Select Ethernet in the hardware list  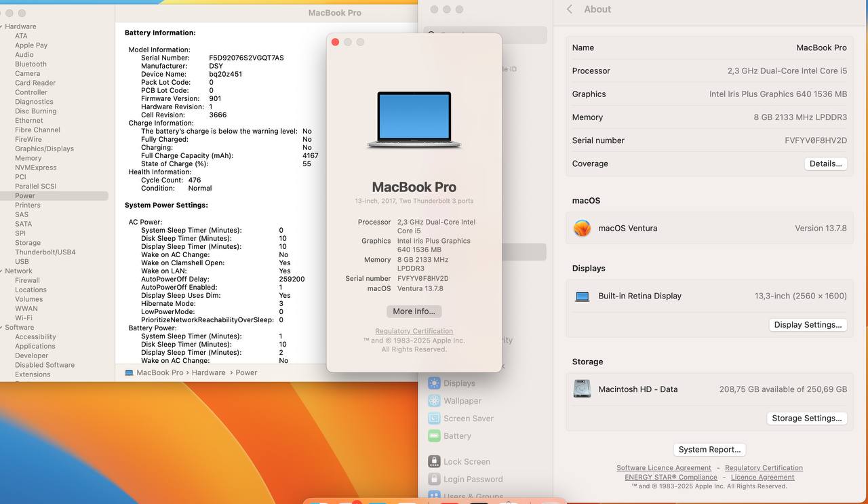(29, 121)
